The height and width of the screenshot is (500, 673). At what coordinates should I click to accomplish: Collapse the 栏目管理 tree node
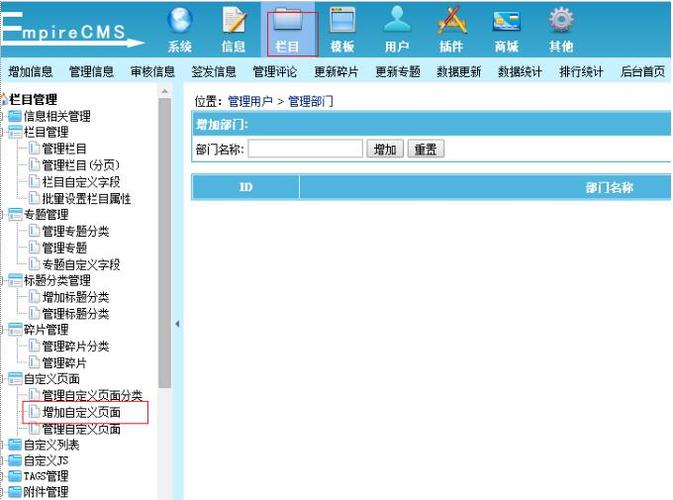pos(2,132)
